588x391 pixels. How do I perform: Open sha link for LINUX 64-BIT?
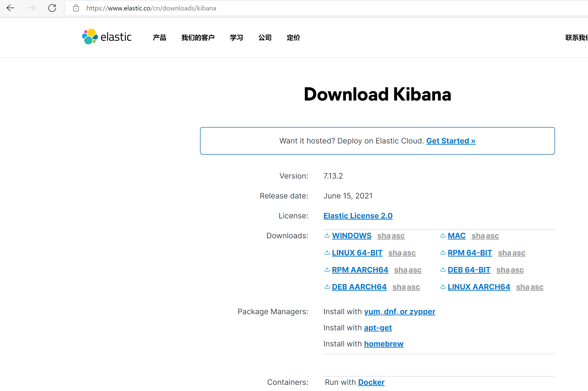[395, 253]
